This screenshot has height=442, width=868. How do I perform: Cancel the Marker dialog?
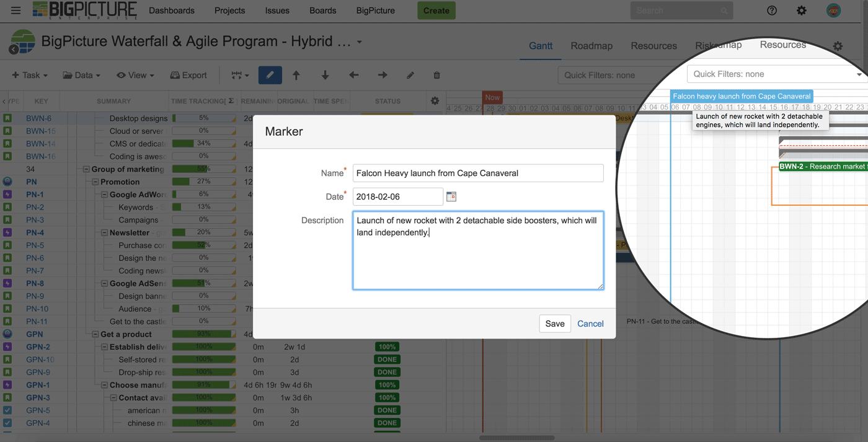pos(590,324)
